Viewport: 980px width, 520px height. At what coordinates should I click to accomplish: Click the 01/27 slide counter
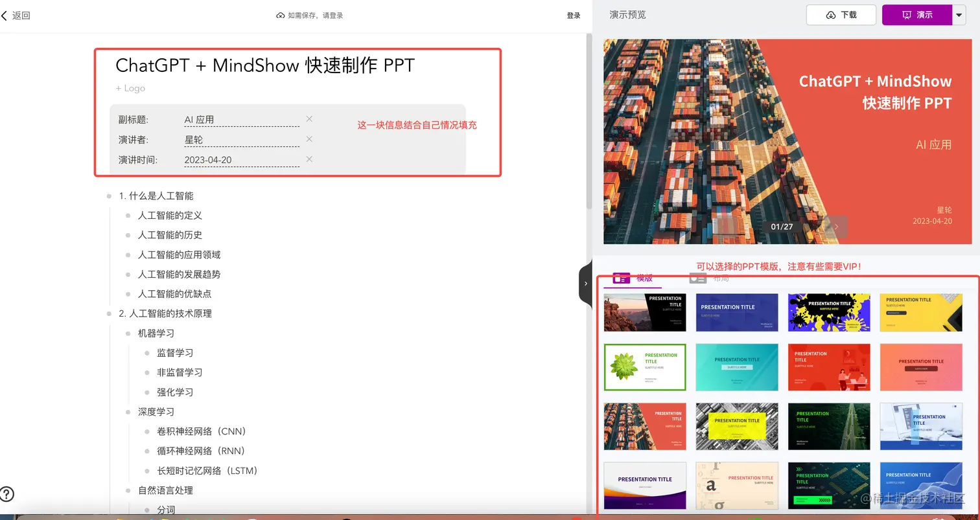coord(782,227)
